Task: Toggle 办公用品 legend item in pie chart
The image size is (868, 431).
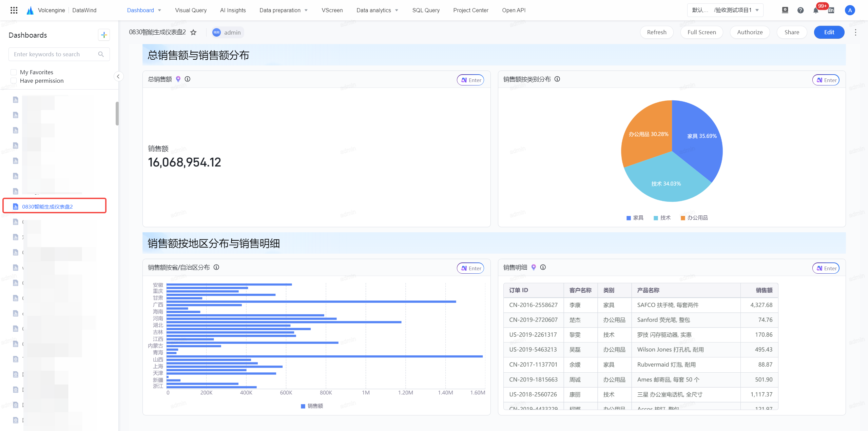Action: pyautogui.click(x=694, y=218)
